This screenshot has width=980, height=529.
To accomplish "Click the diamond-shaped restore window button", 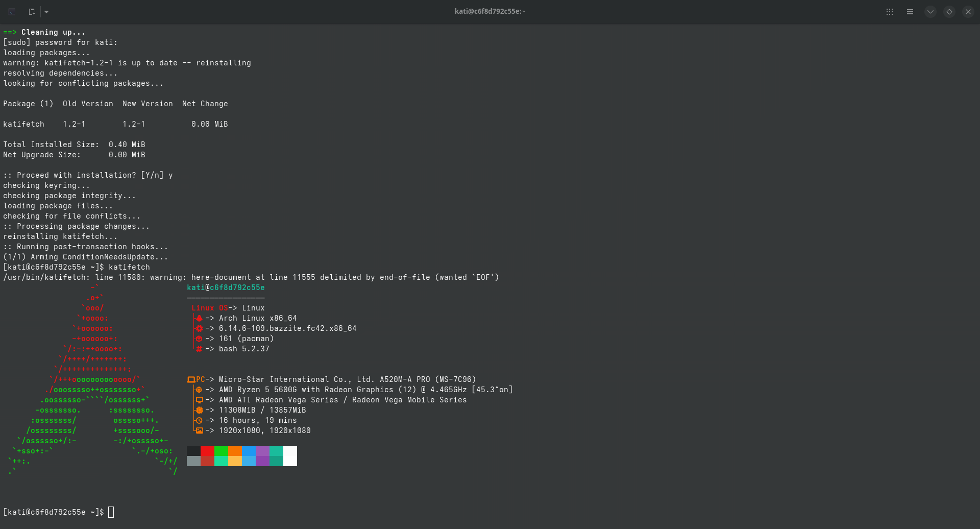I will (x=949, y=11).
